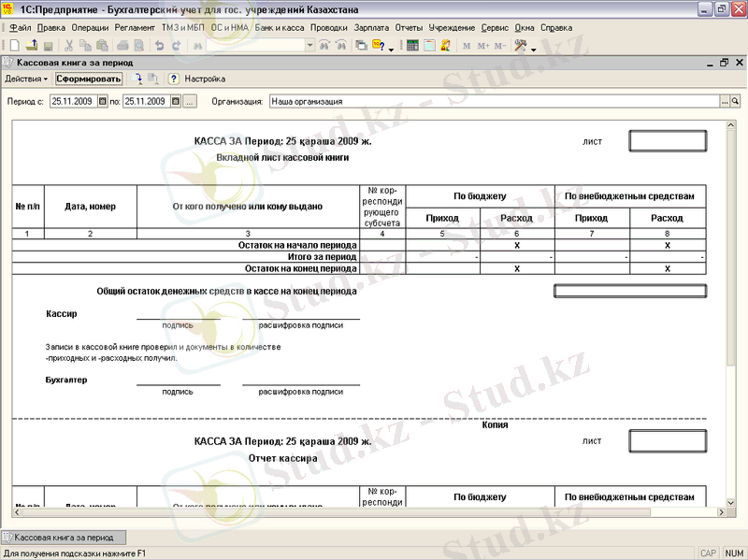Click magnifier icon next to organization field
This screenshot has width=748, height=560.
tap(735, 101)
